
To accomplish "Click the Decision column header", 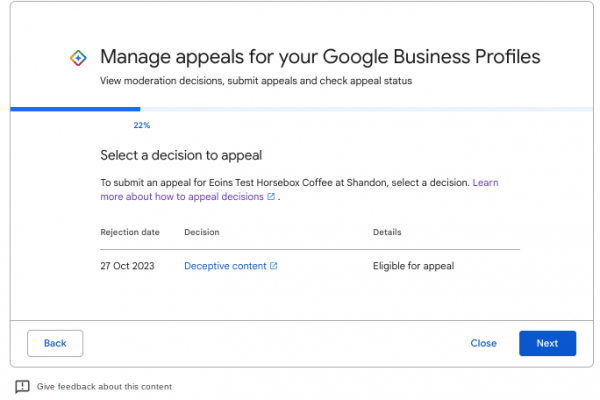I will point(201,232).
